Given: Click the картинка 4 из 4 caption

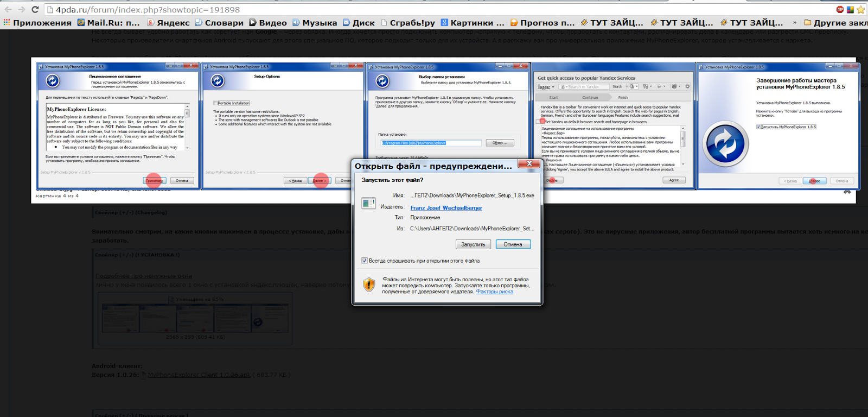Looking at the screenshot, I should [x=58, y=196].
